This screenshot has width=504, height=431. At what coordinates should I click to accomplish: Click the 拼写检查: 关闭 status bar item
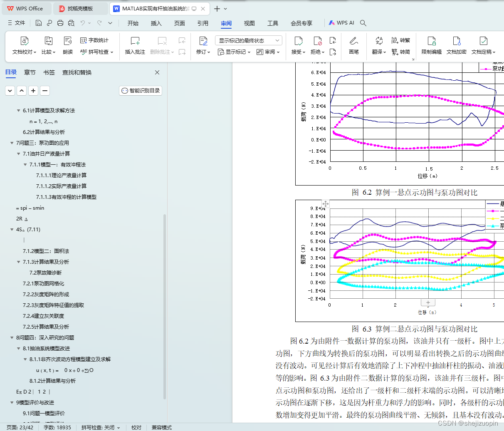point(101,427)
